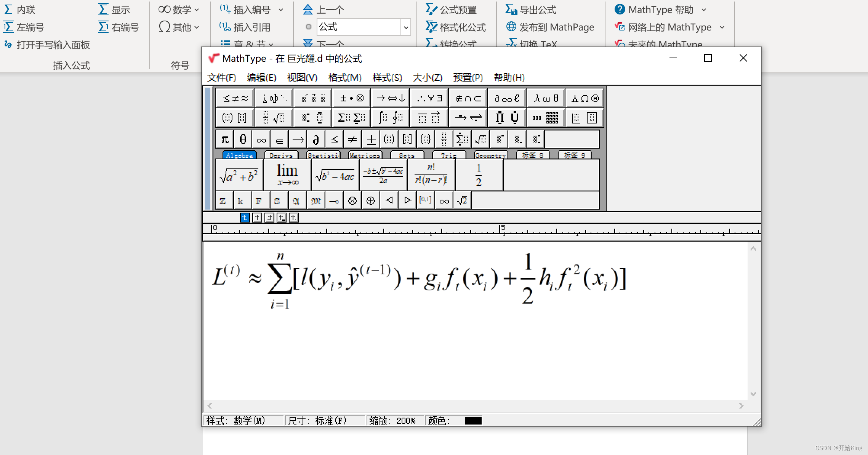Click the black color swatch in the status bar
The height and width of the screenshot is (455, 868).
[472, 420]
